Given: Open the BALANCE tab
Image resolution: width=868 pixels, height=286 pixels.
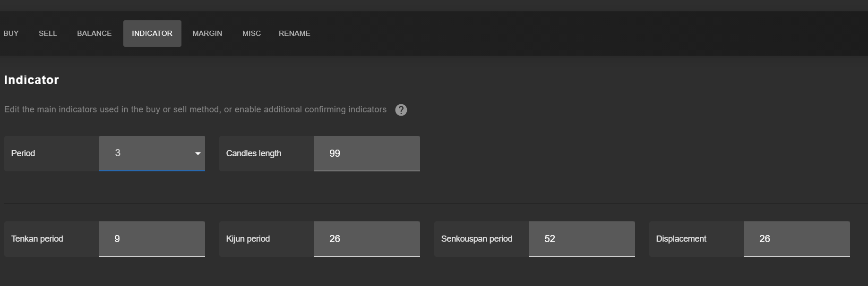Looking at the screenshot, I should click(95, 34).
